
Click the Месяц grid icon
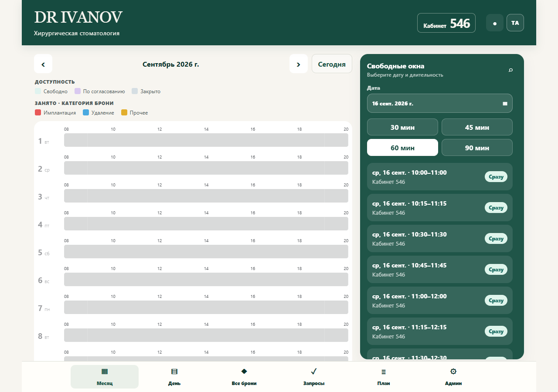[x=105, y=372]
